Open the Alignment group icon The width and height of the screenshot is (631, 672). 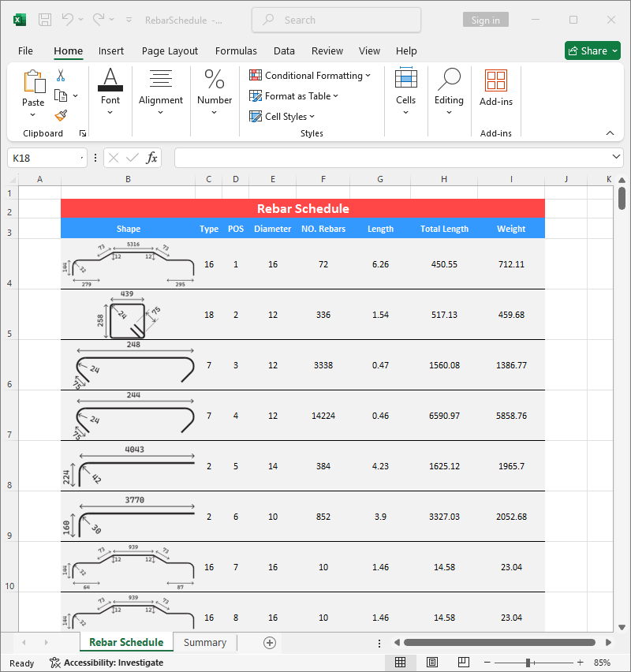pos(161,79)
